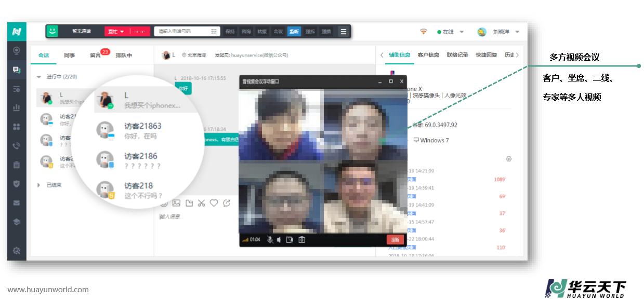Viewport: 644px width, 300px height.
Task: Open the 在线 online status dropdown
Action: [451, 32]
